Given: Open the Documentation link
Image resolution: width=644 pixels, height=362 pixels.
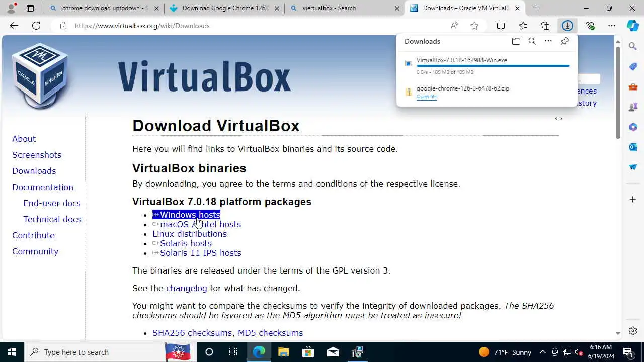Looking at the screenshot, I should click(x=43, y=187).
